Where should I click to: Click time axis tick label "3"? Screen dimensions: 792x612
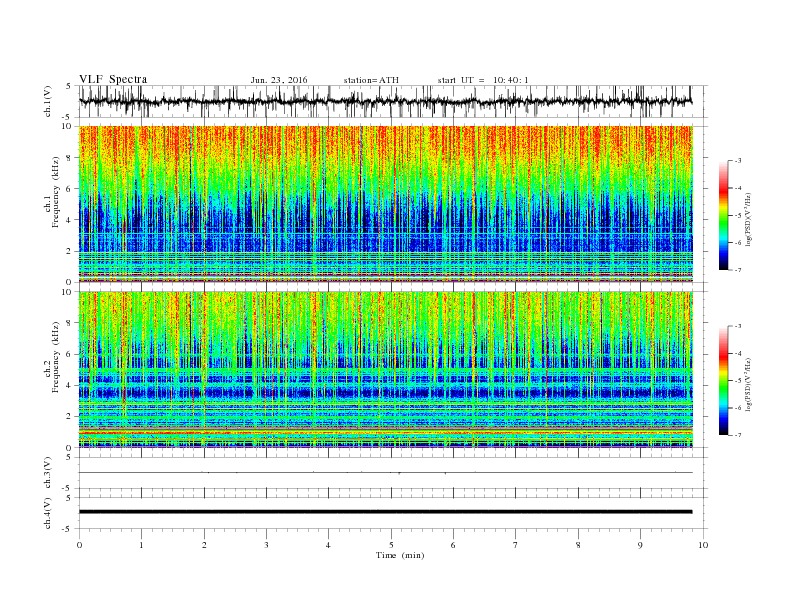point(266,545)
